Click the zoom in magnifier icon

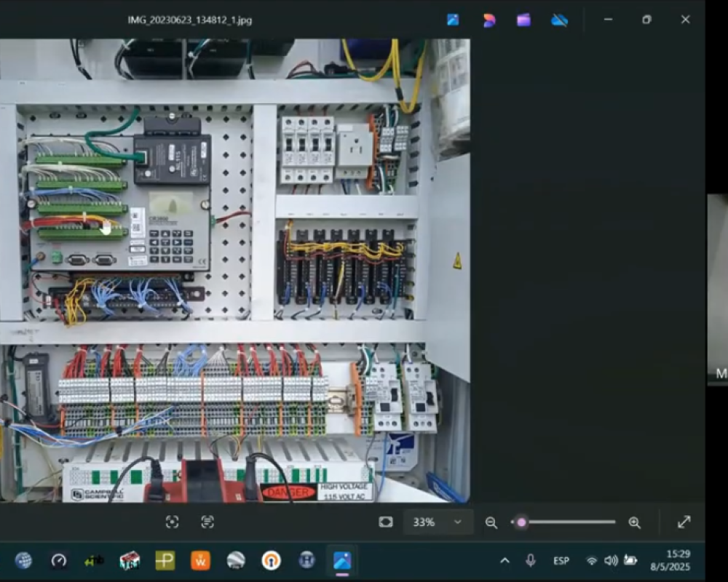point(634,522)
